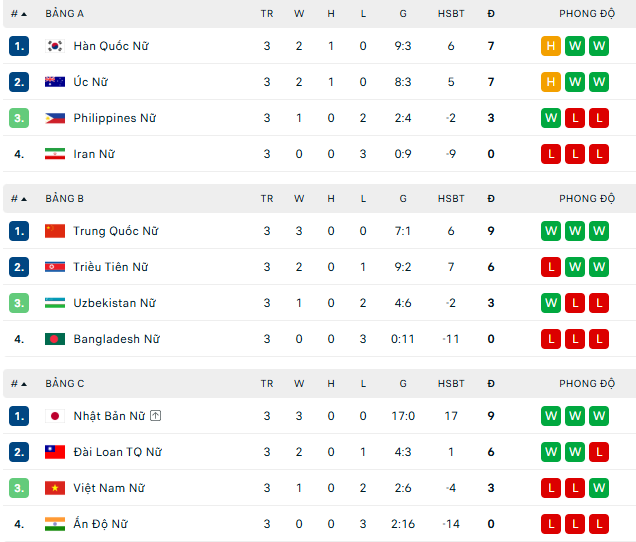
Task: Click the Vietnam flag icon
Action: [x=55, y=488]
